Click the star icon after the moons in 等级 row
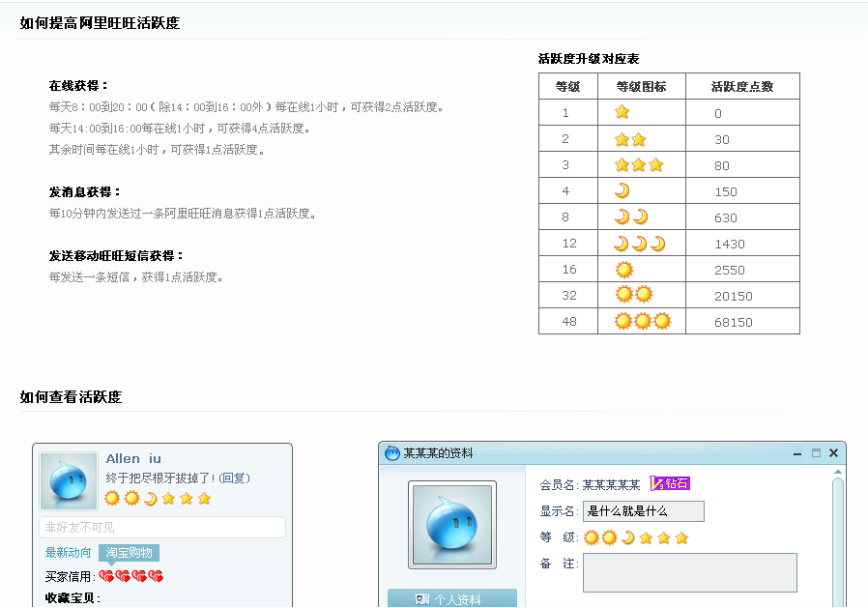 [x=645, y=537]
